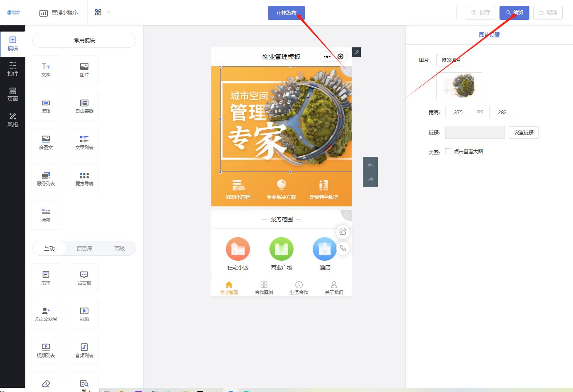Add the 图片 image module
This screenshot has height=392, width=573.
tap(84, 70)
